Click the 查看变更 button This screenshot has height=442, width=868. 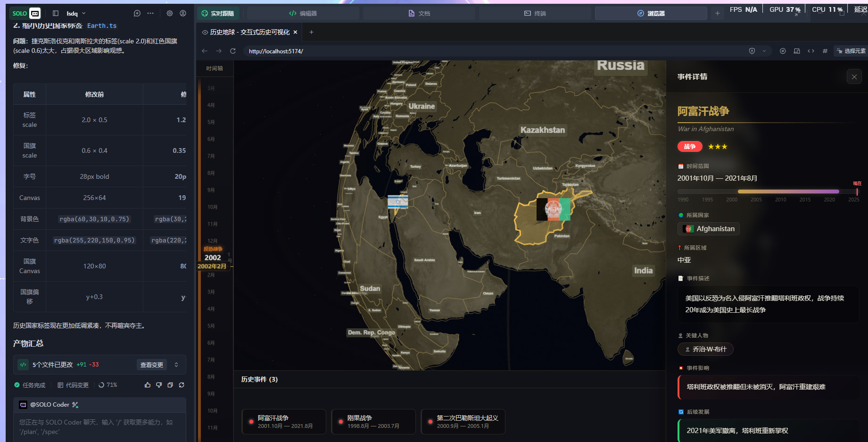tap(152, 365)
